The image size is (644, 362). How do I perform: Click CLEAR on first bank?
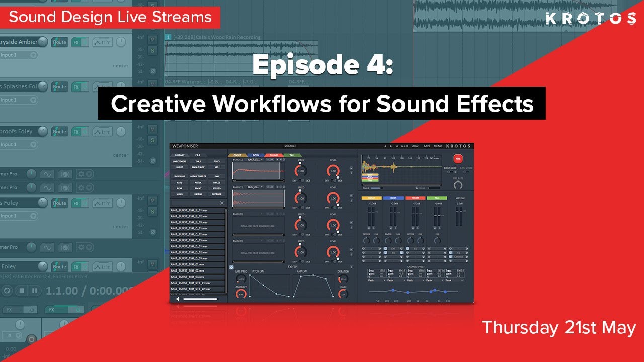click(x=270, y=160)
